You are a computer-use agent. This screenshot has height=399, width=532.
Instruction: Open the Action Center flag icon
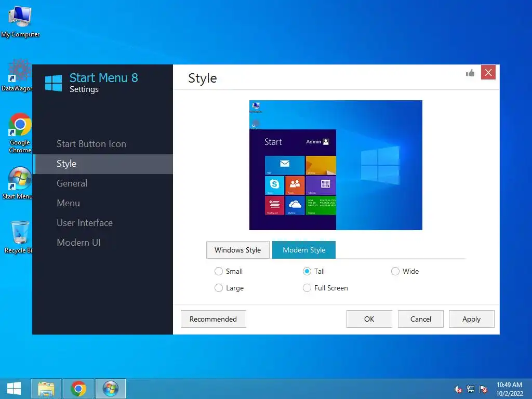[483, 389]
